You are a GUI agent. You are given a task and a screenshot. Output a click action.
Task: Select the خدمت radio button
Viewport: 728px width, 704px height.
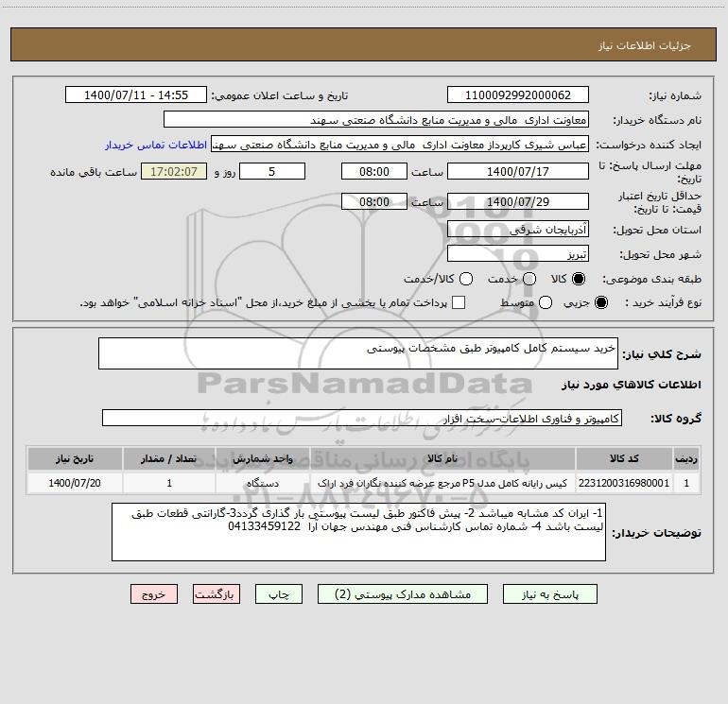click(529, 279)
